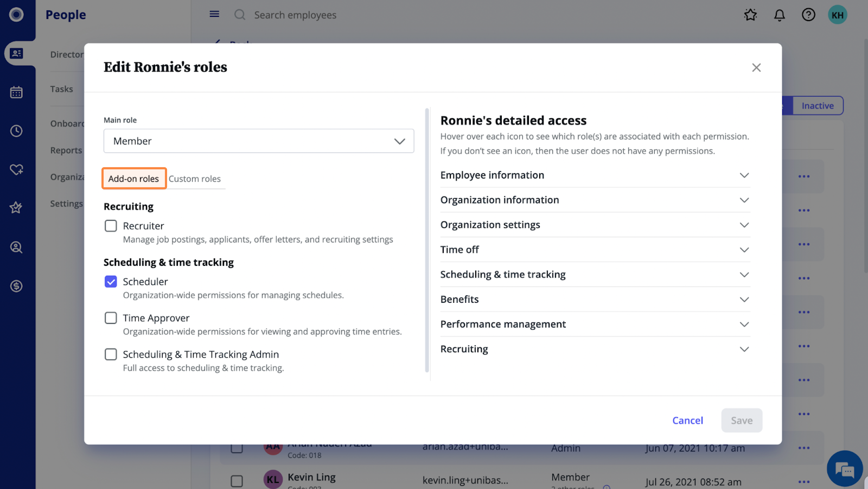This screenshot has height=489, width=868.
Task: Uncheck the Scheduler role checkbox
Action: click(x=110, y=281)
